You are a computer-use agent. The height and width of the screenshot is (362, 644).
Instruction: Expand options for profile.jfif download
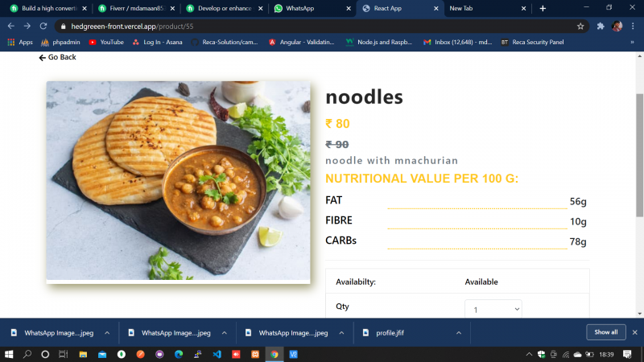coord(459,333)
